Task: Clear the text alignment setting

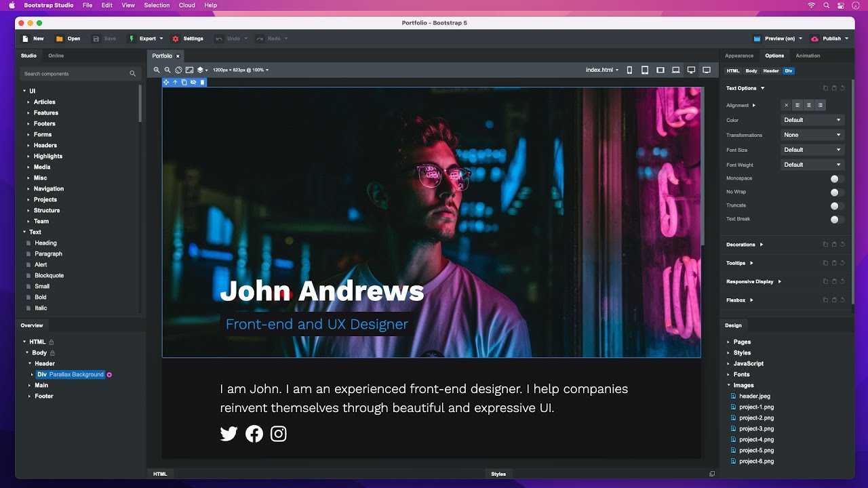Action: (x=786, y=105)
